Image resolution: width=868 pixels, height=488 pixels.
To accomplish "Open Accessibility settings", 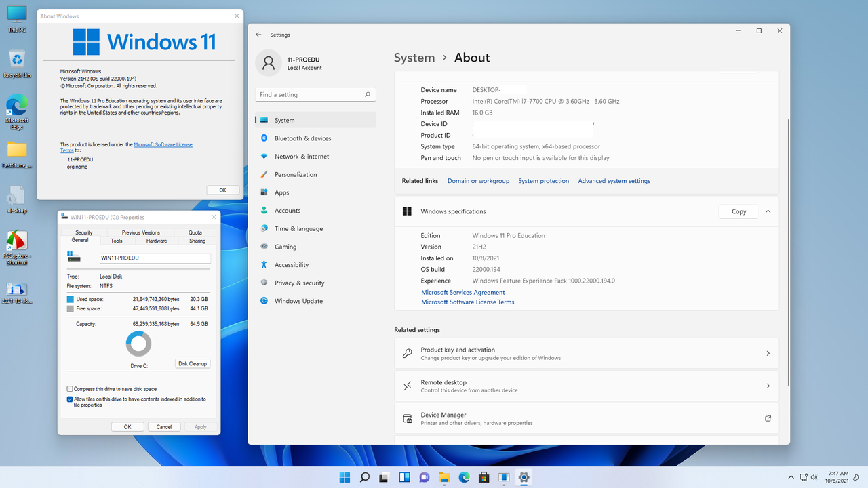I will (315, 265).
